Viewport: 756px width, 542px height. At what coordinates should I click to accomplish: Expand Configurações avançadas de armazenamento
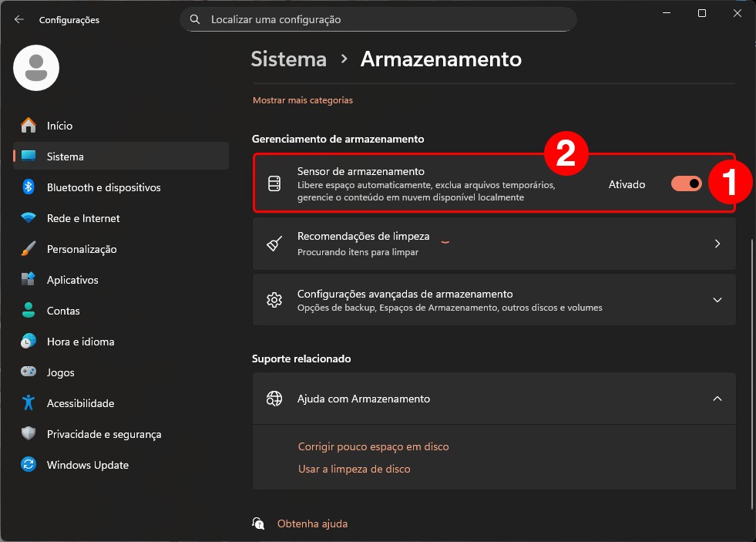[717, 300]
